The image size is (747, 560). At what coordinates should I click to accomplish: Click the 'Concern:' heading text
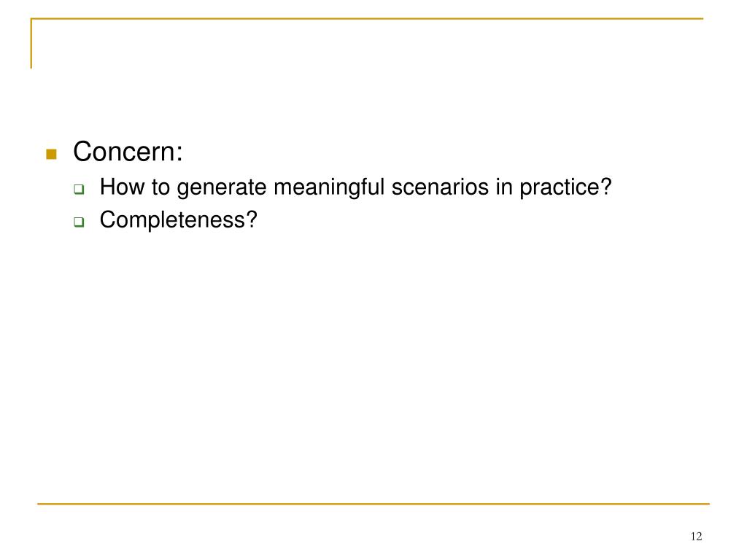128,152
